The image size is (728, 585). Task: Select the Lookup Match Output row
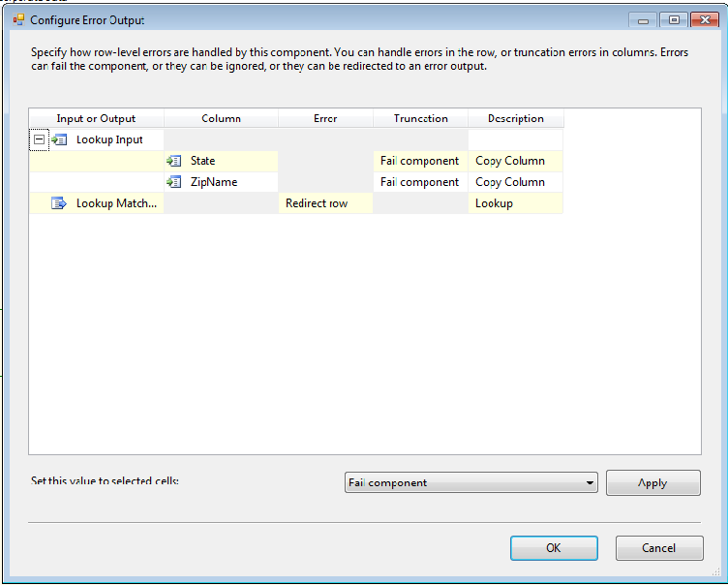[x=296, y=203]
